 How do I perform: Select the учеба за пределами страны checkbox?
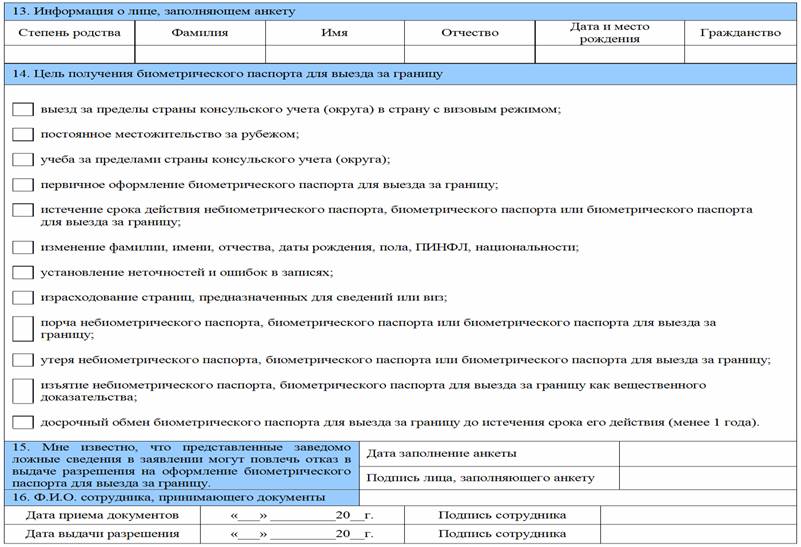(23, 159)
